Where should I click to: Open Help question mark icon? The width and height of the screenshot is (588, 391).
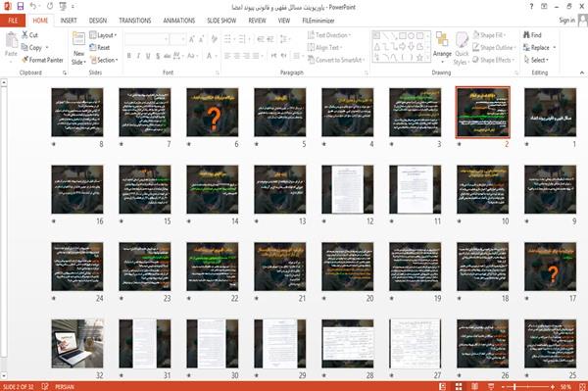click(531, 7)
